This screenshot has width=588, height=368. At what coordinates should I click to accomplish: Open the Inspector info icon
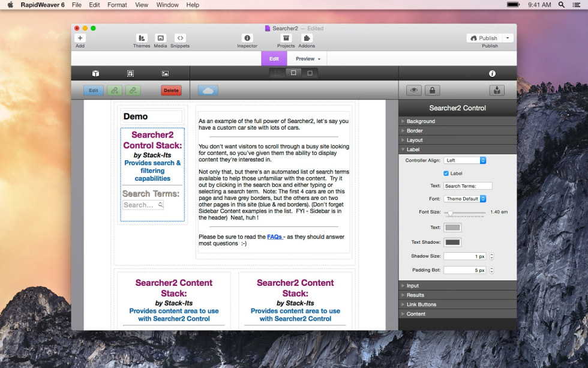pos(247,38)
